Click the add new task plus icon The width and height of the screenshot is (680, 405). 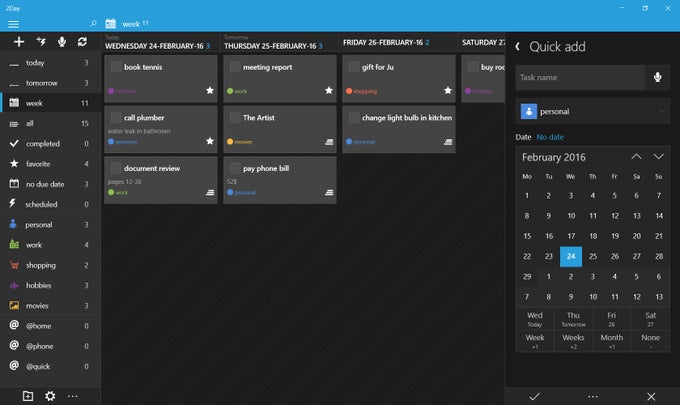click(x=19, y=41)
